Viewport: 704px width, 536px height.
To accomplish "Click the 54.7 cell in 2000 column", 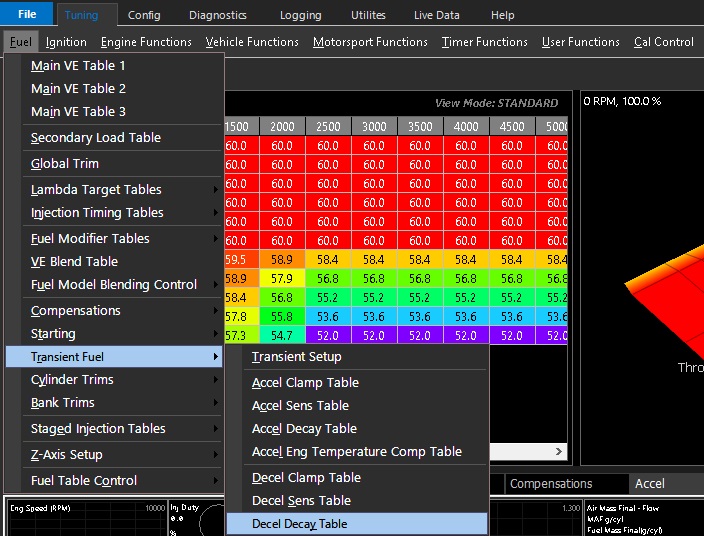I will pos(282,335).
